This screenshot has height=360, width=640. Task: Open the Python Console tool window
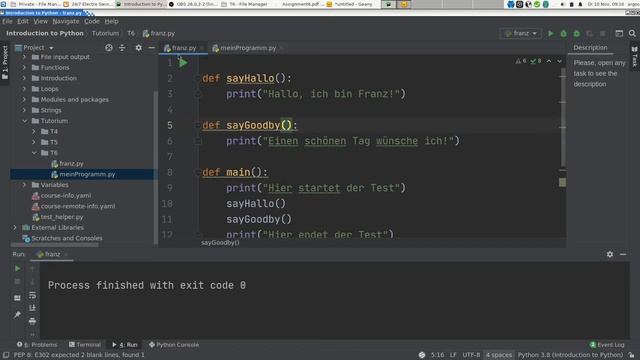(174, 345)
